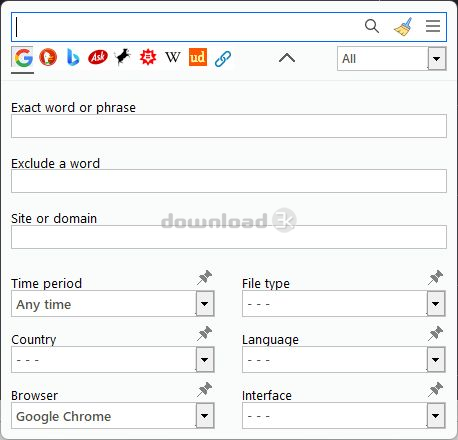The width and height of the screenshot is (458, 440).
Task: Collapse advanced options with the up chevron
Action: (x=287, y=58)
